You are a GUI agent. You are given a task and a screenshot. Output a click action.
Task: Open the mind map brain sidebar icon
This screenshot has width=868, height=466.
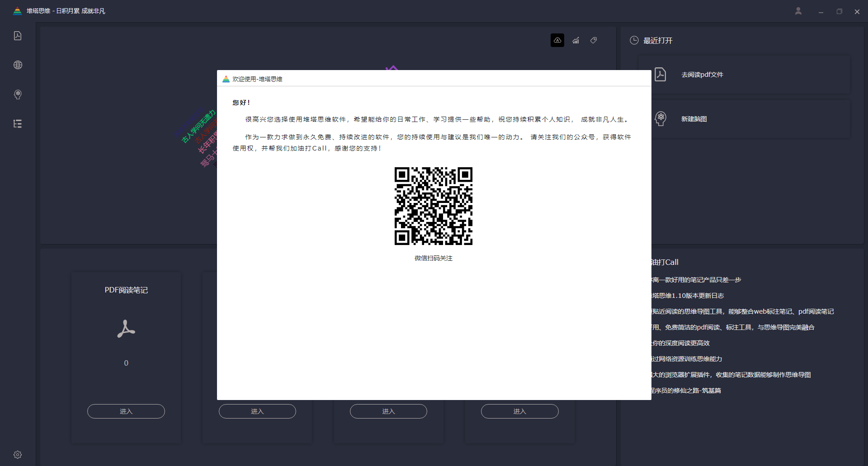click(x=18, y=94)
